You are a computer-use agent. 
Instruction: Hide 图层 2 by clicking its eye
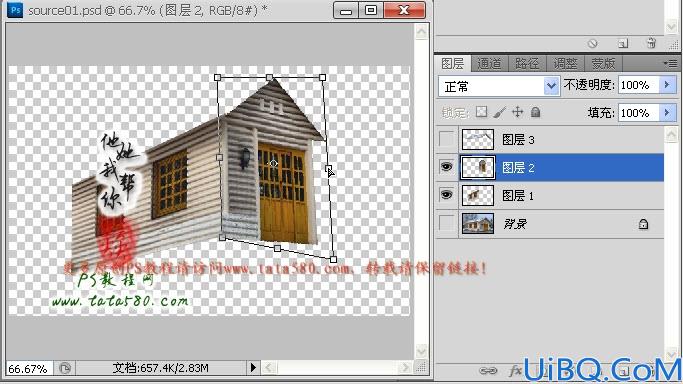pyautogui.click(x=446, y=167)
